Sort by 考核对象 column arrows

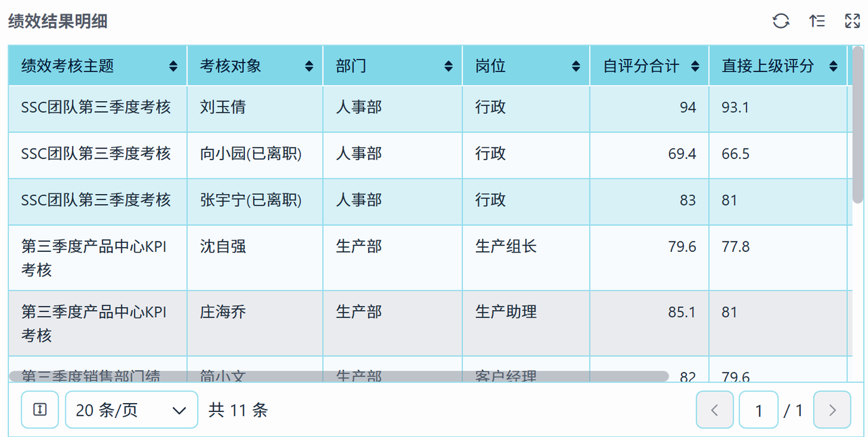click(309, 66)
